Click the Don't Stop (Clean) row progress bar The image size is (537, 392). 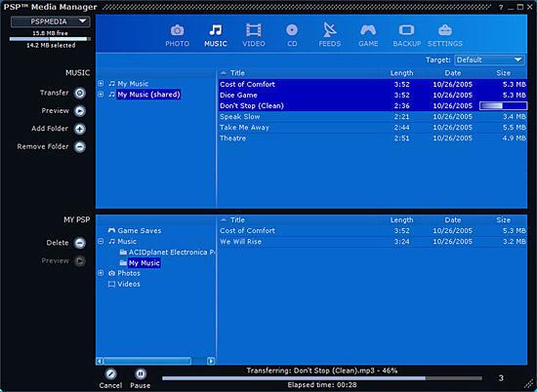503,105
